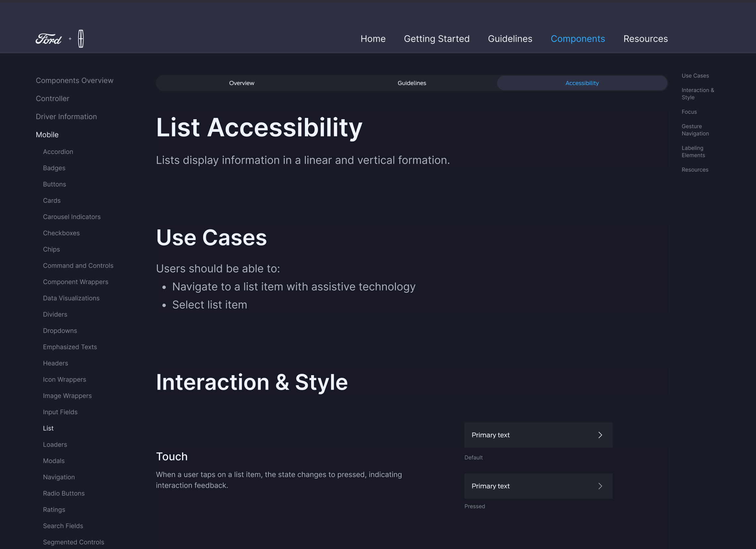The image size is (756, 549).
Task: Open Resources in the top navigation bar
Action: [x=645, y=39]
